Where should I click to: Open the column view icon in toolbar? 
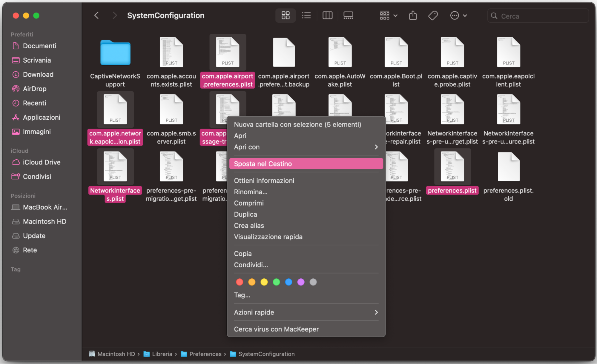pyautogui.click(x=327, y=15)
